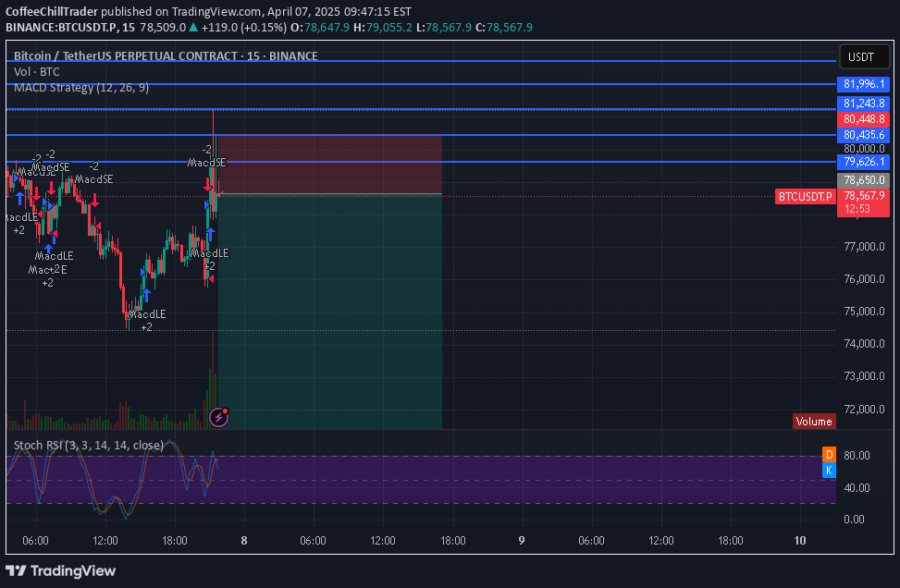Click the BINANCE:BTCUSDT.P symbol in header

pyautogui.click(x=61, y=27)
